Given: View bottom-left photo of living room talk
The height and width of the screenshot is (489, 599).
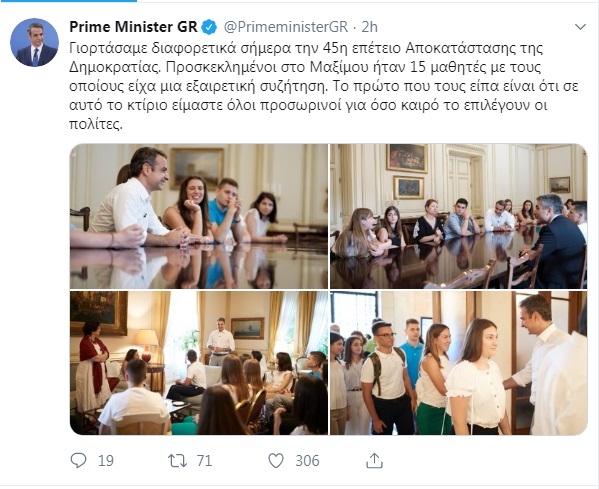Looking at the screenshot, I should coord(199,363).
